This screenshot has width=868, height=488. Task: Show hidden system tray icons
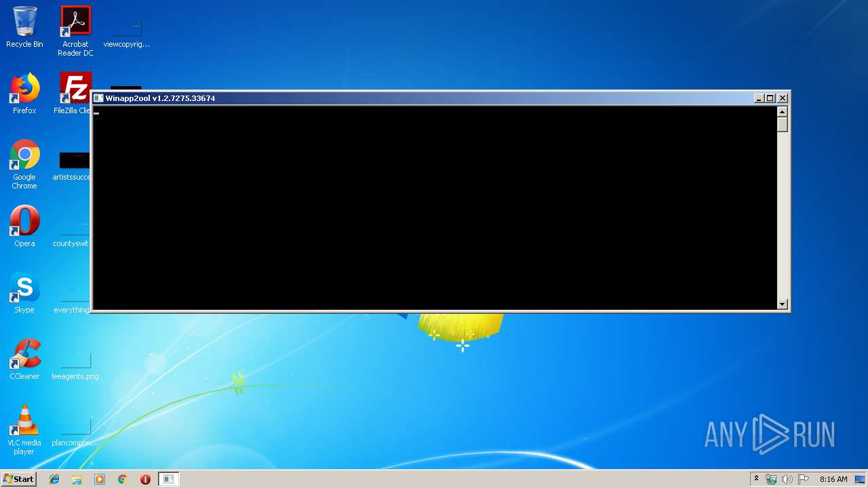pyautogui.click(x=756, y=479)
